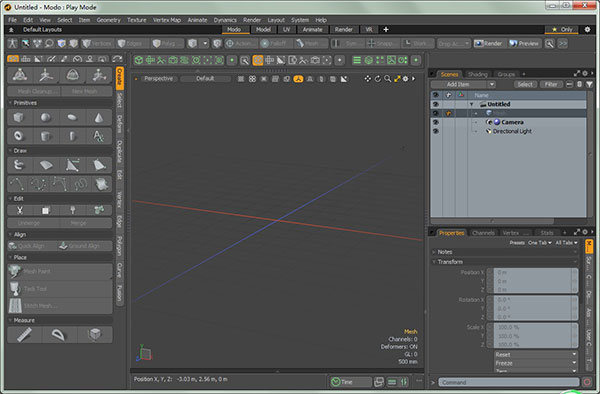Select the Camera item in tree
Screen dimensions: 600x394
click(512, 122)
